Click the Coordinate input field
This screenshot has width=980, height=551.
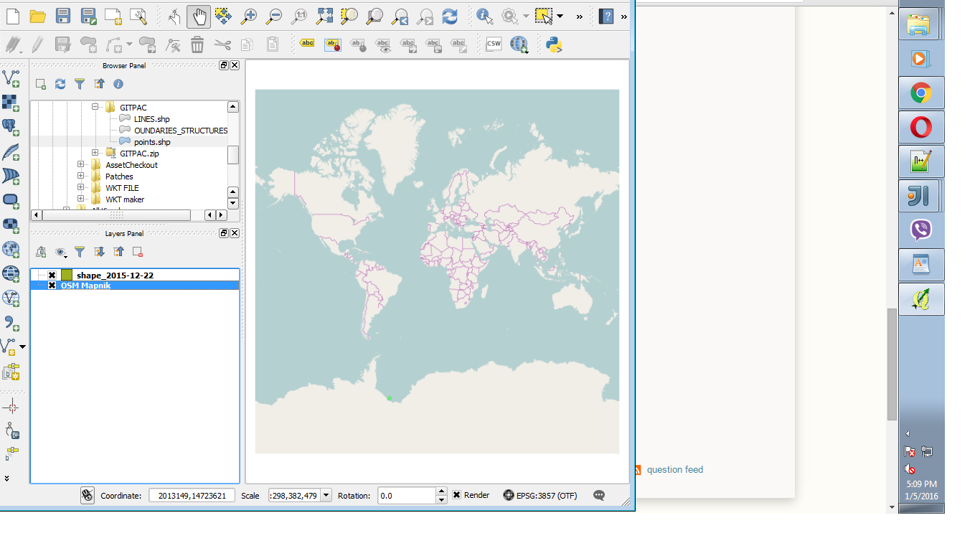(x=192, y=495)
